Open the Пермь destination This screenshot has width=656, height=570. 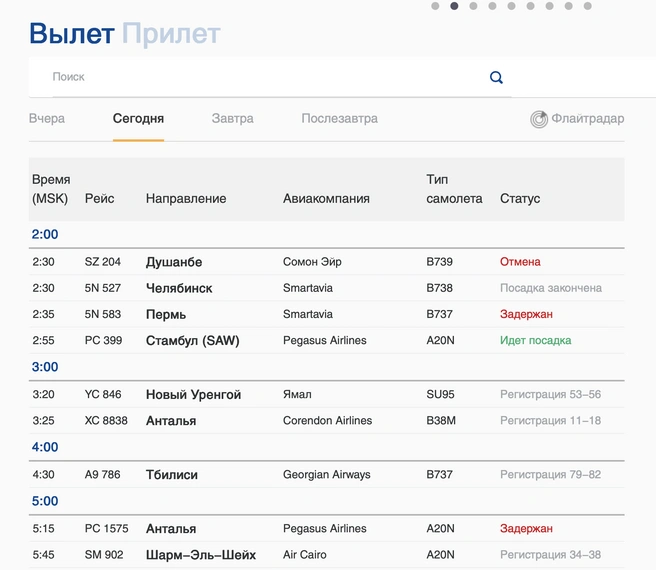coord(166,315)
